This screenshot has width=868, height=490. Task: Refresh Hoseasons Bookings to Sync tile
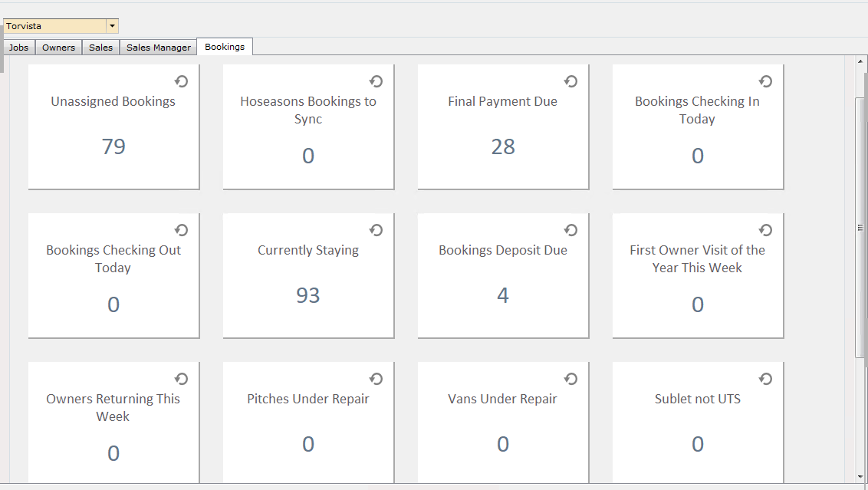[376, 81]
